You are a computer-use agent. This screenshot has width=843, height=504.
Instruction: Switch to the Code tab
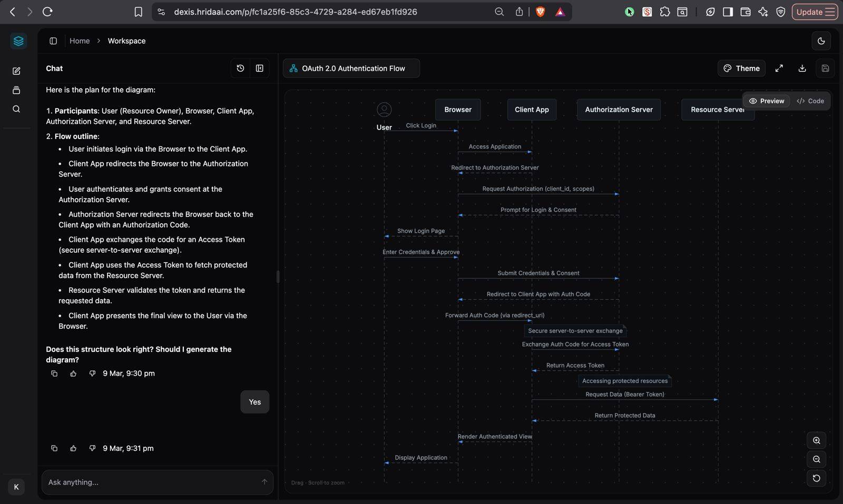(810, 101)
